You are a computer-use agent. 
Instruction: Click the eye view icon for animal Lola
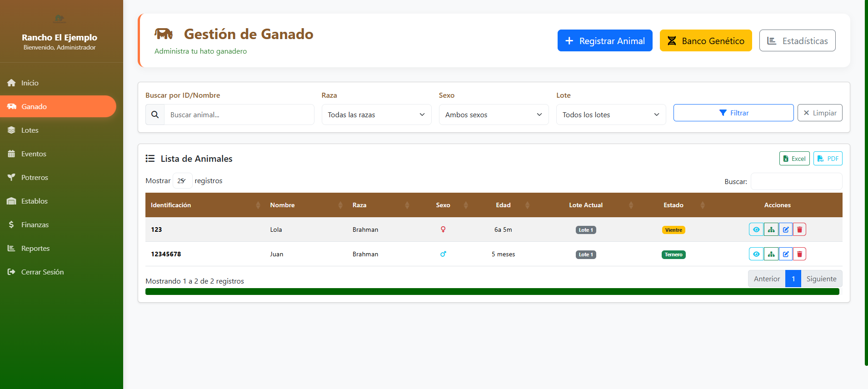click(756, 229)
